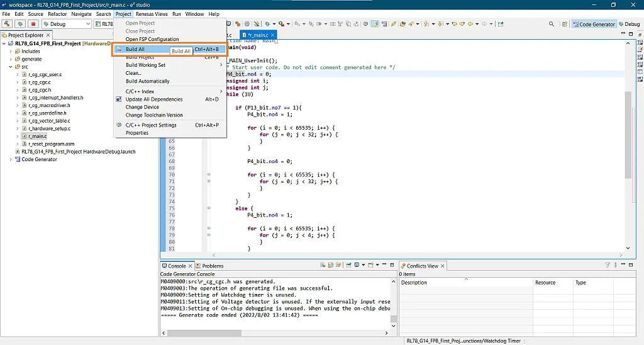This screenshot has width=644, height=345.
Task: Expand the Code Generator tree node
Action: point(11,159)
